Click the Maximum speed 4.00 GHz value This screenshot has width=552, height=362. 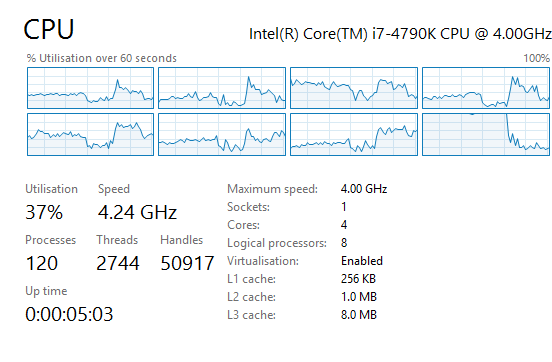pyautogui.click(x=364, y=189)
